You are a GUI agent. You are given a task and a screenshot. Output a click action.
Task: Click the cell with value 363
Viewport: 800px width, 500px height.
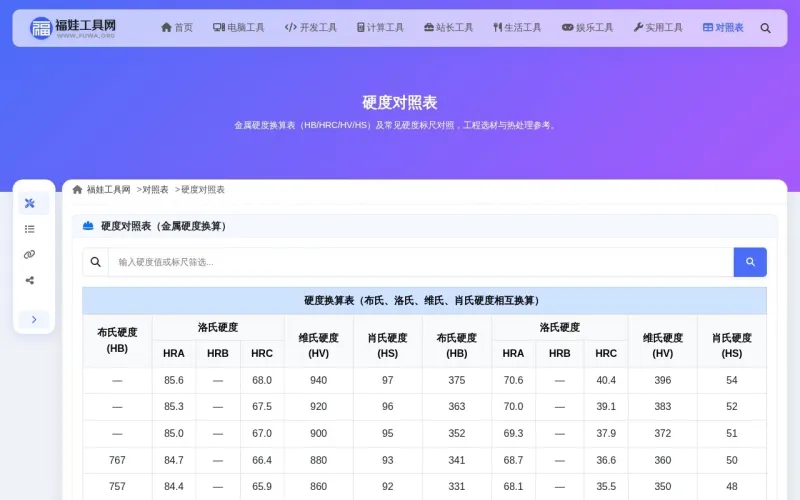457,407
